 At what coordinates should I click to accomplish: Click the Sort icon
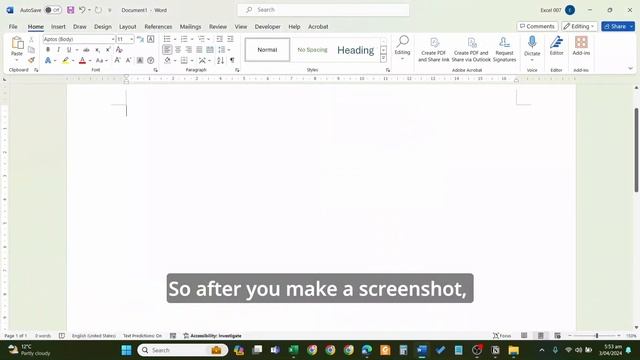pyautogui.click(x=220, y=60)
